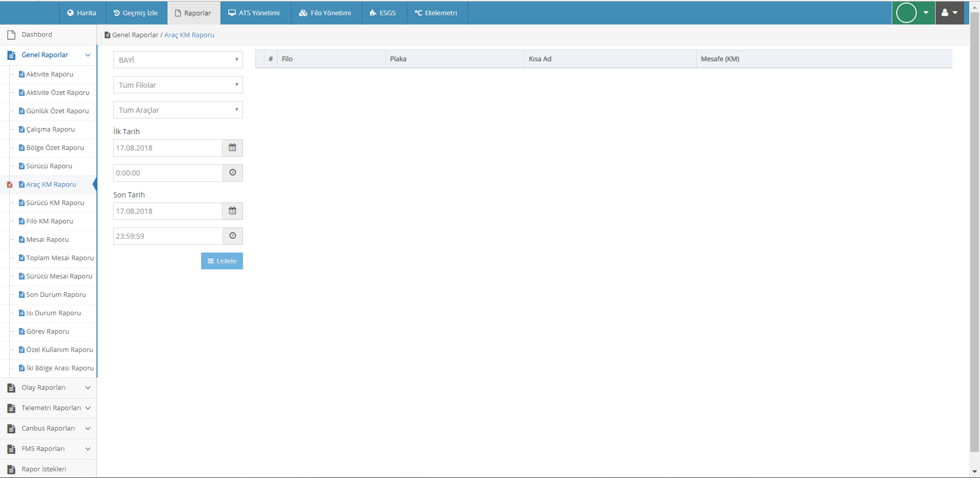Open Sürücü Mesai Raporu
The height and width of the screenshot is (478, 980).
59,276
